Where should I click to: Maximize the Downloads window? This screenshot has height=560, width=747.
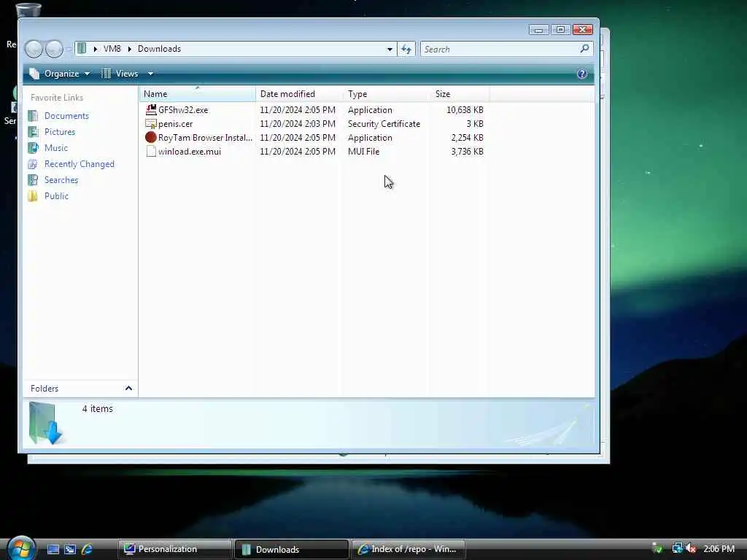pyautogui.click(x=561, y=30)
